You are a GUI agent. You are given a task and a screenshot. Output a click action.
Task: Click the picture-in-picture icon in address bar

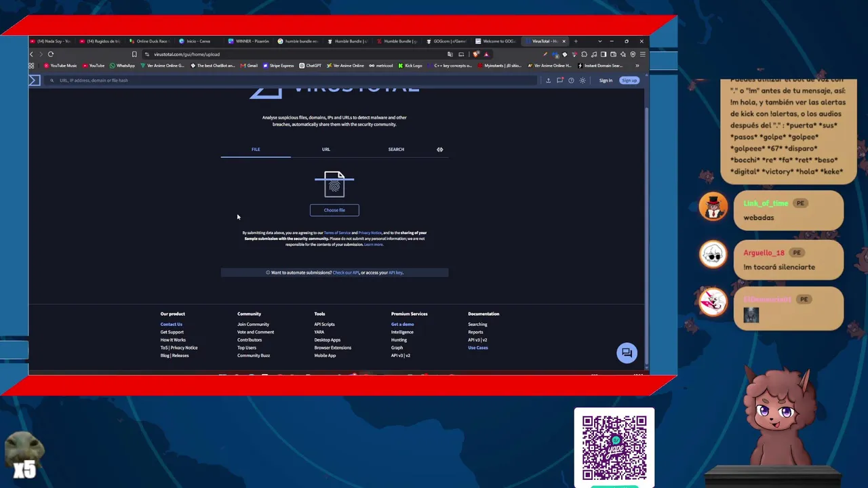pos(461,54)
